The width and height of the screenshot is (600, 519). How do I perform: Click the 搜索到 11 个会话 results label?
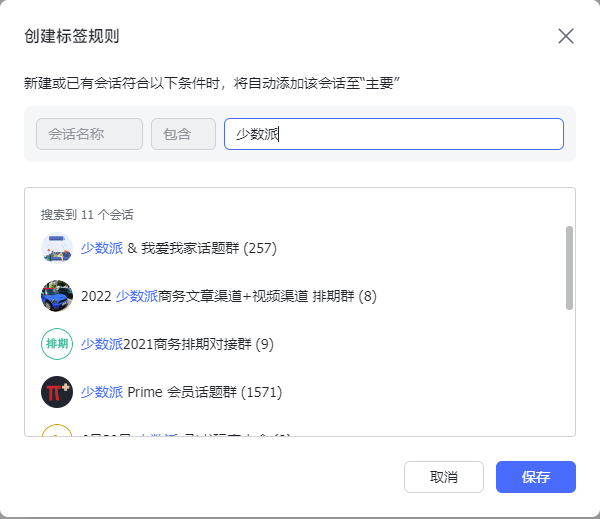tap(87, 214)
